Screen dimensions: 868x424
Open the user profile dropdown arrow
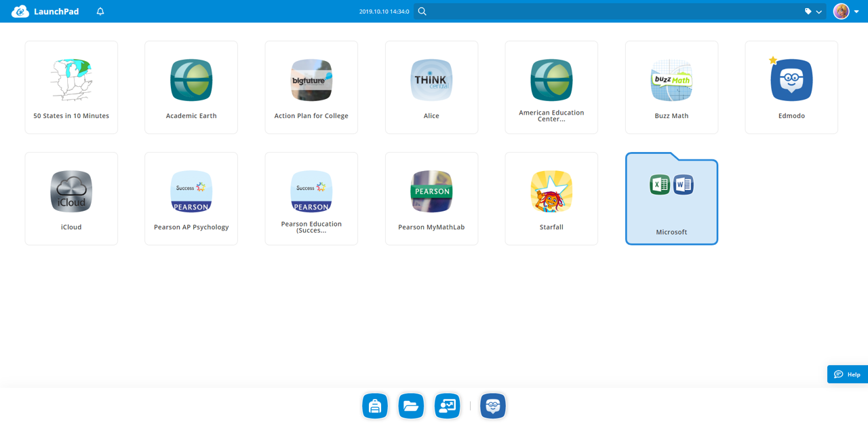[856, 12]
